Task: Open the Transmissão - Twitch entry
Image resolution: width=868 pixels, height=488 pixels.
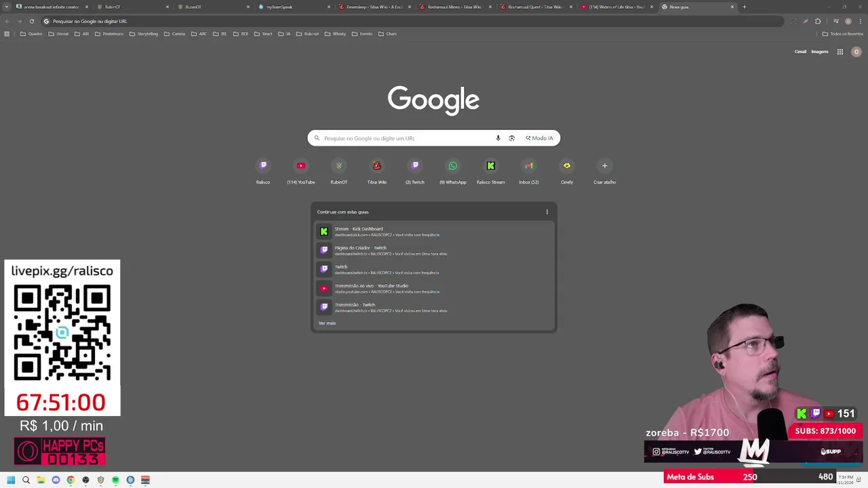Action: (434, 308)
